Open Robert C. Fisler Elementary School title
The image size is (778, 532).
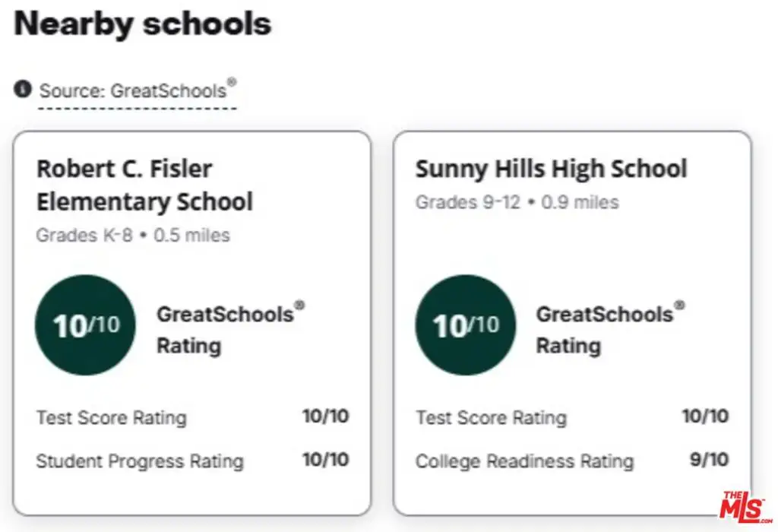pos(145,185)
